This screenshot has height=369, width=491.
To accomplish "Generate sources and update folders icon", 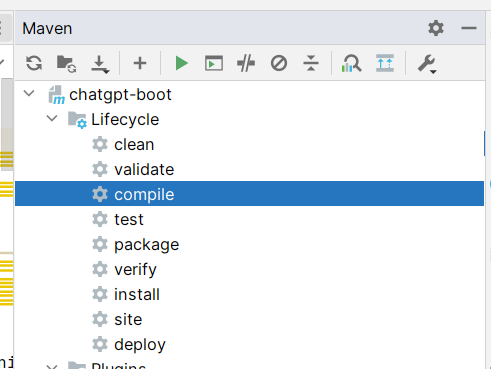I will (66, 63).
